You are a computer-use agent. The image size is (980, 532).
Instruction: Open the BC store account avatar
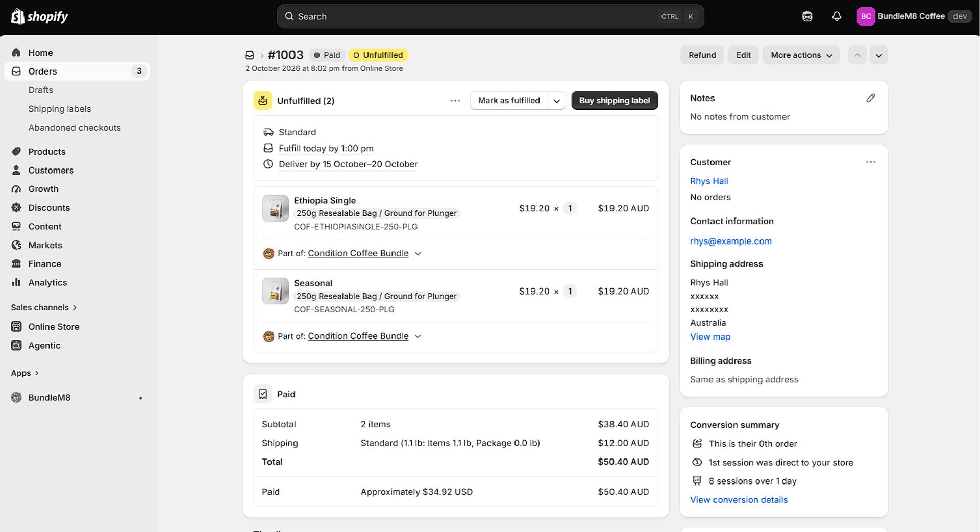(x=866, y=16)
